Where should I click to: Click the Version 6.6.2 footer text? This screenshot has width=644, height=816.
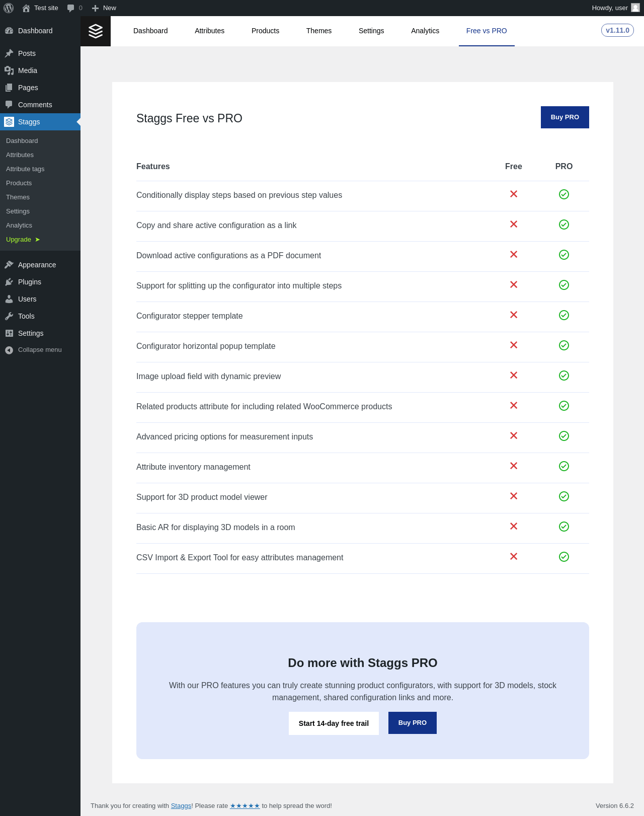pyautogui.click(x=615, y=806)
